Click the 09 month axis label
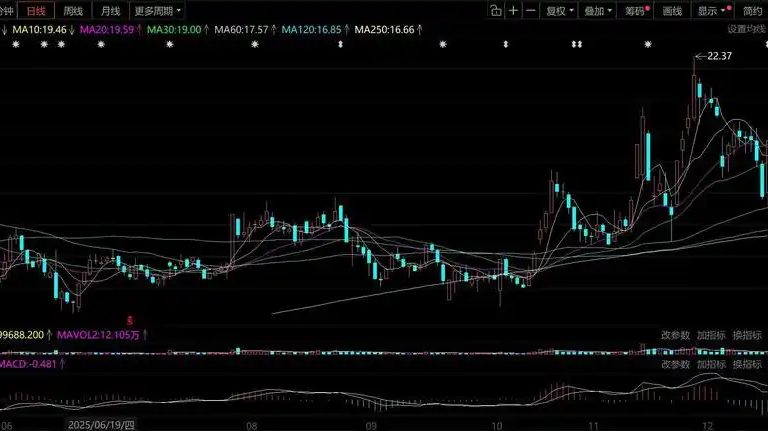Screen dimensions: 768x431 click(371, 426)
